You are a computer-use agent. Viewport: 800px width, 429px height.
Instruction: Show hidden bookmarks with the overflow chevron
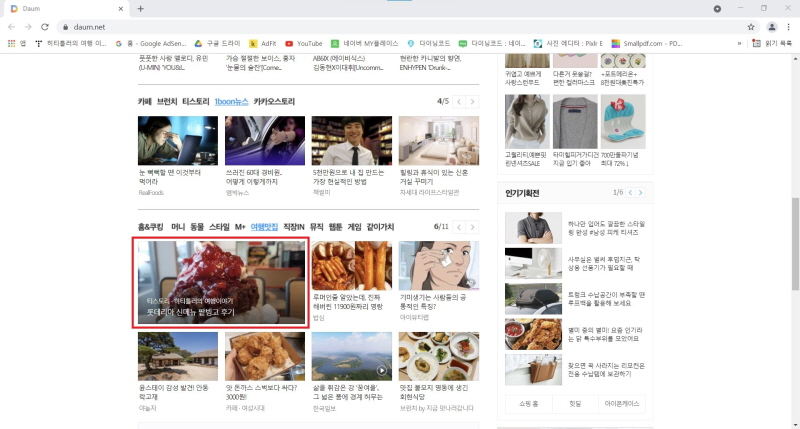click(739, 43)
